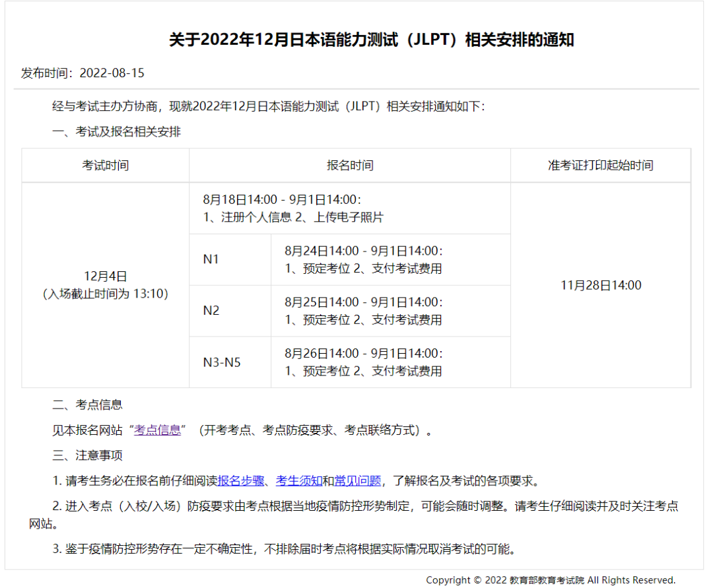Open the 常见问题 link
The image size is (713, 588).
click(357, 480)
